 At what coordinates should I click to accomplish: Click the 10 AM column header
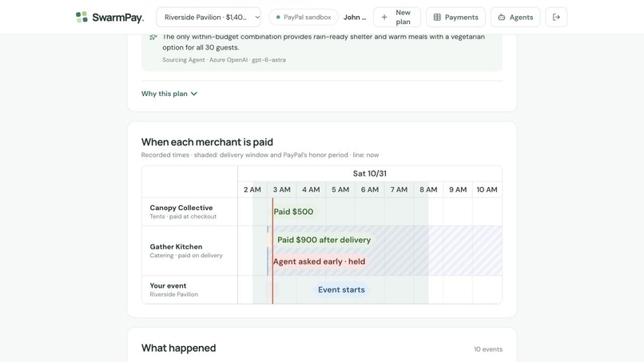click(487, 189)
